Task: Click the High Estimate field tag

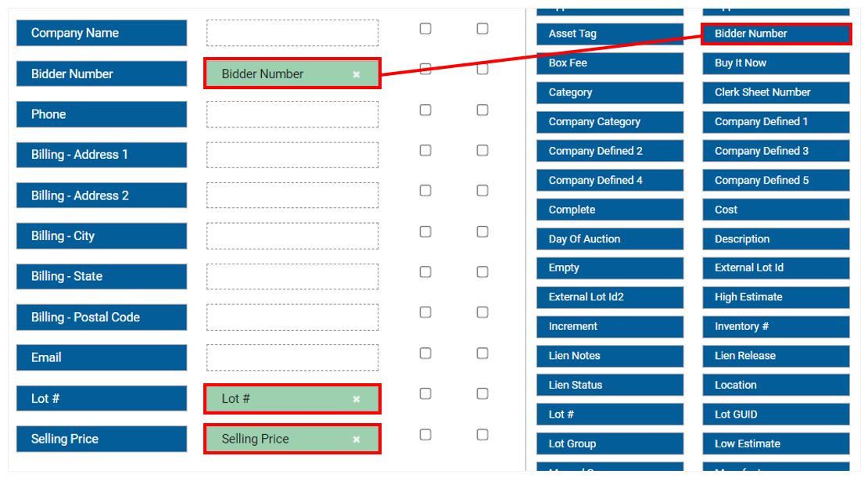Action: coord(776,297)
